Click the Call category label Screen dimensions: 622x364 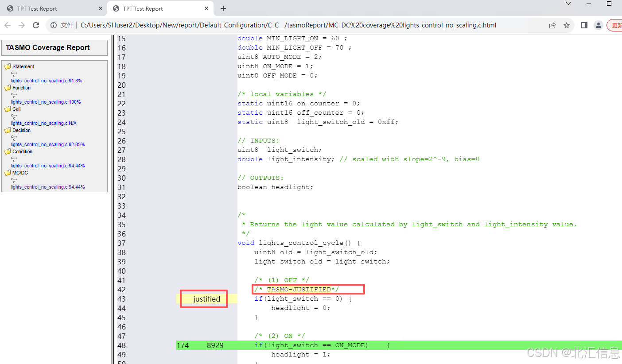pos(16,109)
